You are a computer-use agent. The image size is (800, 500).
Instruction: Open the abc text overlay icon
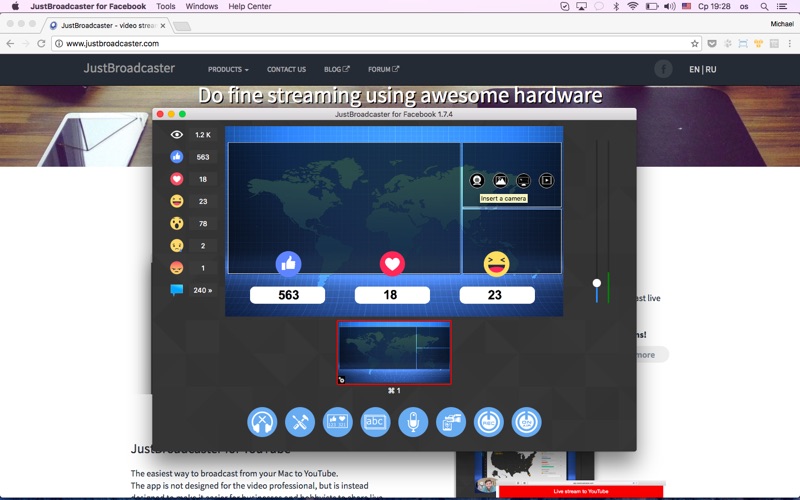click(x=375, y=422)
